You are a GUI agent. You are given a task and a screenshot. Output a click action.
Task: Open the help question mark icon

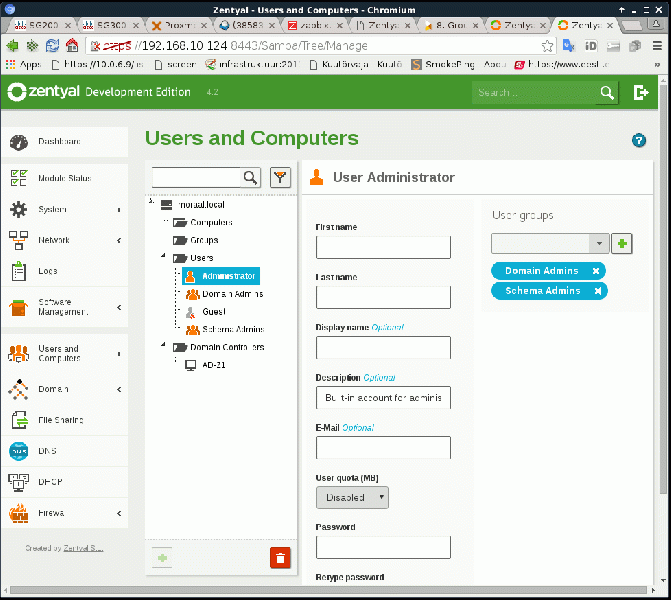(x=639, y=140)
